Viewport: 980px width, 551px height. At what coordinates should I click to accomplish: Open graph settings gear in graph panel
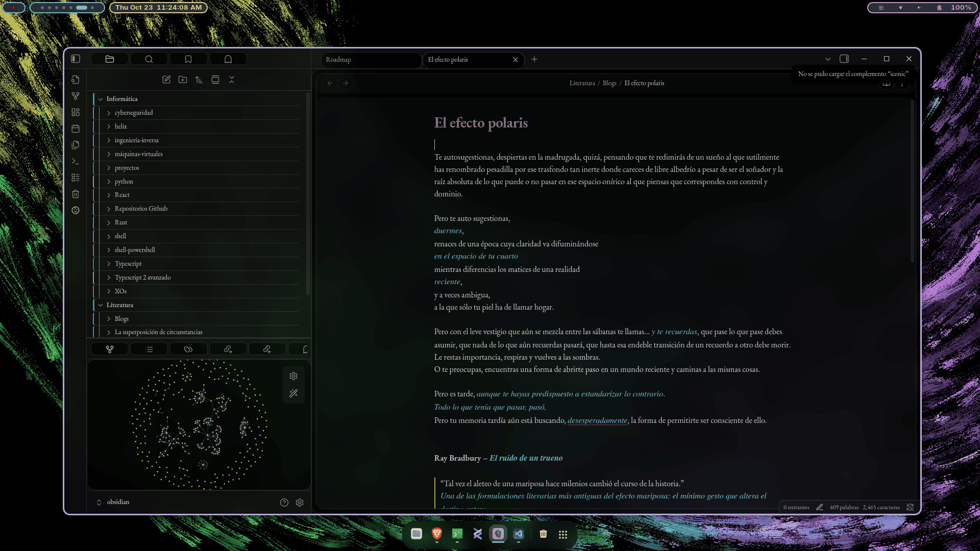point(293,376)
